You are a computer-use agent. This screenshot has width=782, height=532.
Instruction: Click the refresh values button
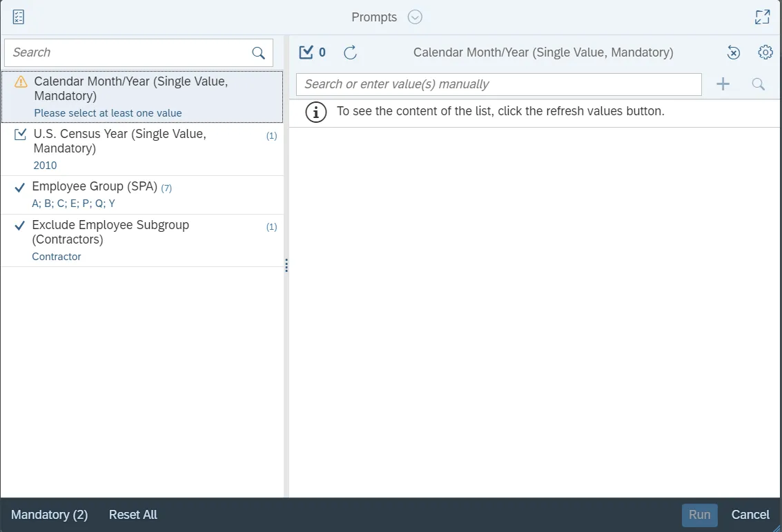[351, 52]
